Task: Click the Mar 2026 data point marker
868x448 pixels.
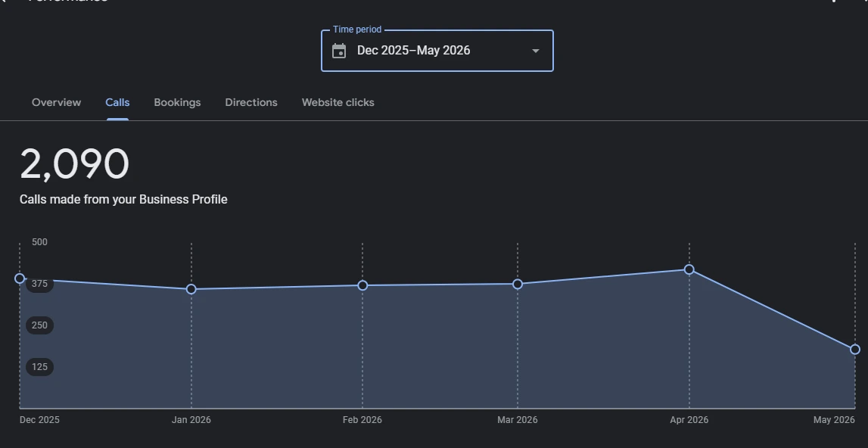Action: pos(518,284)
